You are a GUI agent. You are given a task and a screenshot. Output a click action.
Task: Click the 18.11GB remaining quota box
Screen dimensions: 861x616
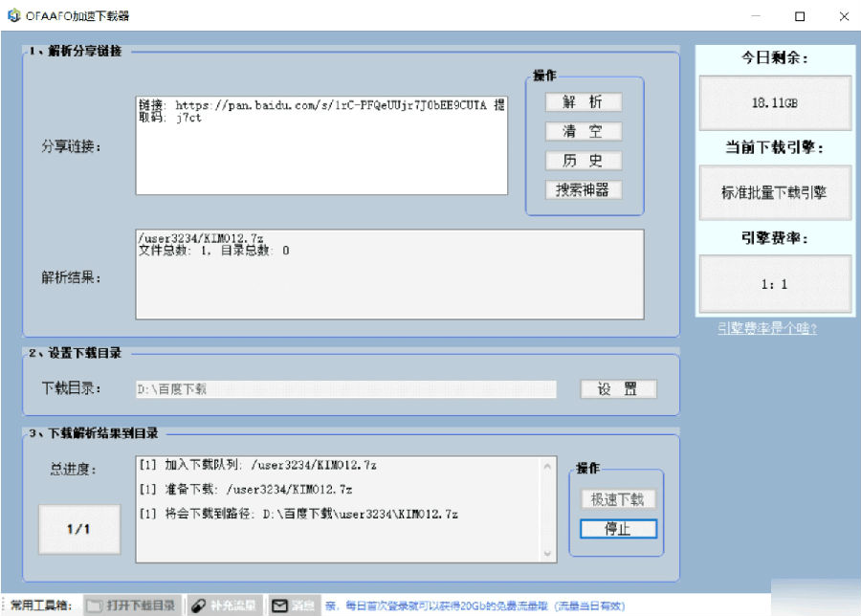[x=775, y=102]
